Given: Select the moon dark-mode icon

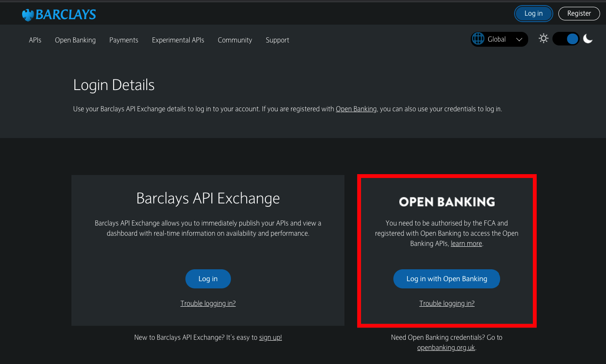Looking at the screenshot, I should (x=588, y=39).
